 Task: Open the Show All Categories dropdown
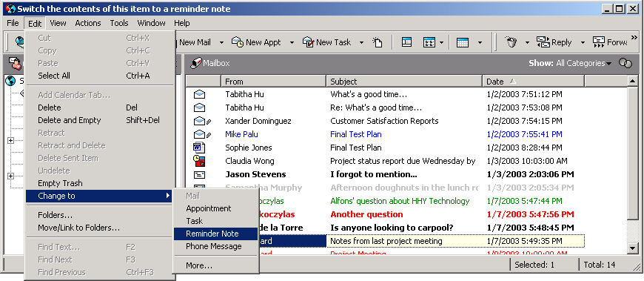click(583, 63)
